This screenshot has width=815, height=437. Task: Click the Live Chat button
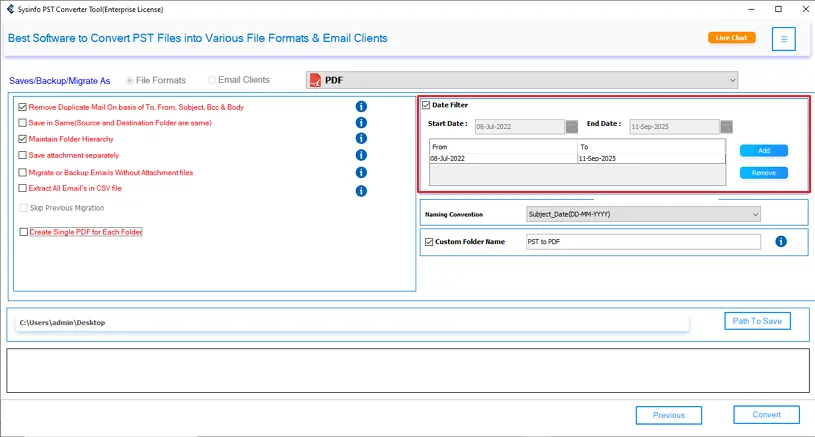point(731,38)
